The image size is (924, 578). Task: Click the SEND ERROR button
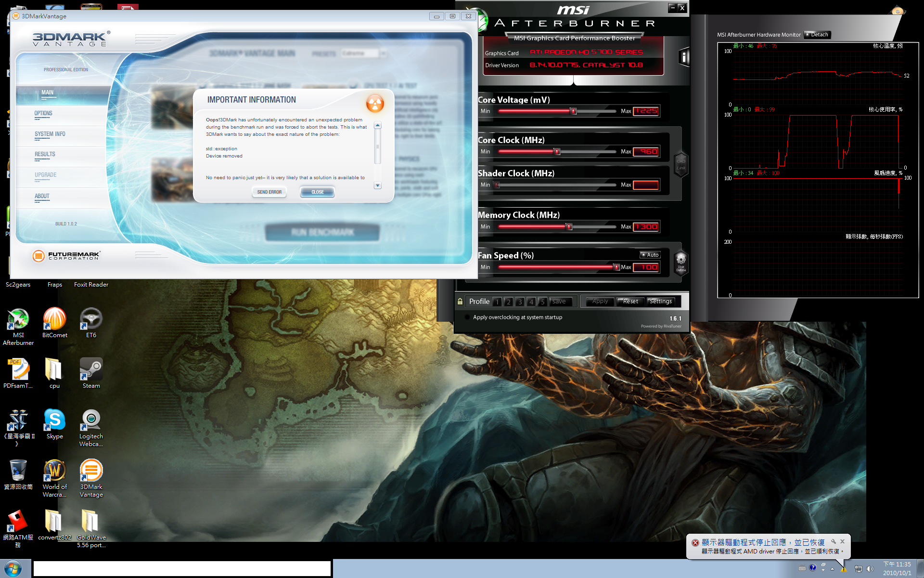tap(269, 192)
